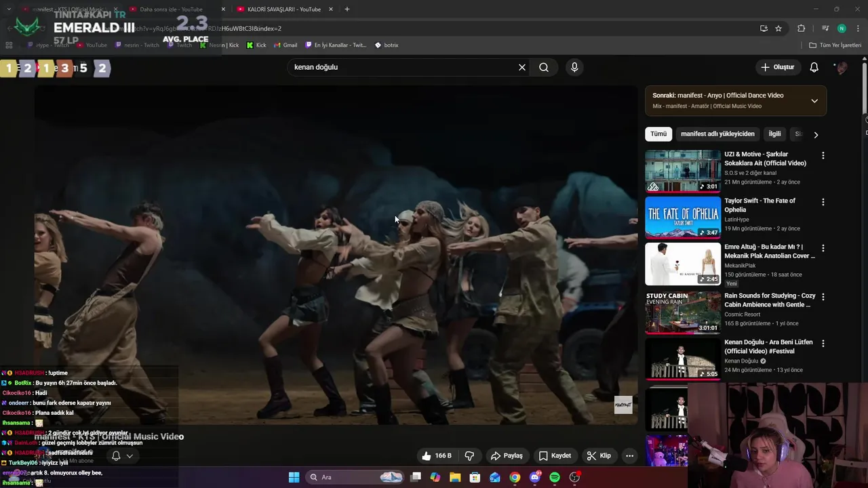Open YouTube notifications bell in the header
The height and width of the screenshot is (488, 868).
(x=814, y=67)
